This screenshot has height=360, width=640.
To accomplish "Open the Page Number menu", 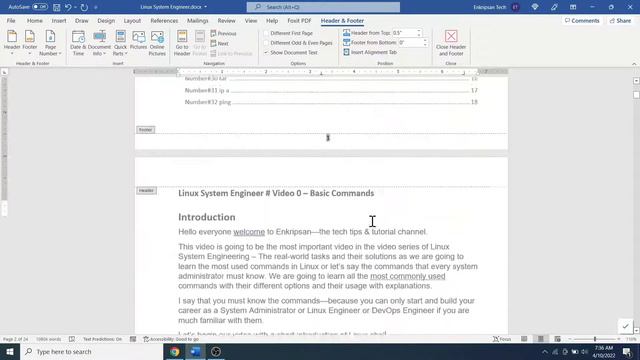I will click(50, 43).
